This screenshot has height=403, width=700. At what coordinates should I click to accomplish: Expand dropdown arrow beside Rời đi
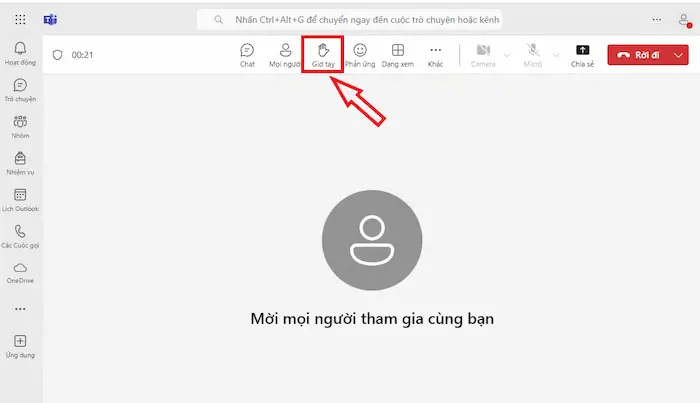(680, 55)
